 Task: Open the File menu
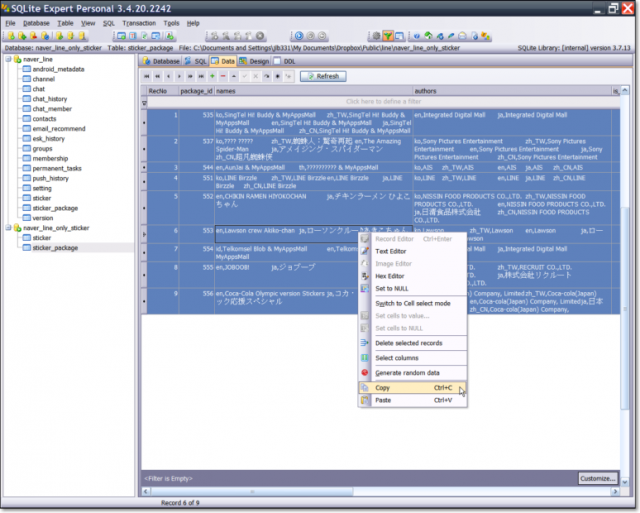[10, 23]
